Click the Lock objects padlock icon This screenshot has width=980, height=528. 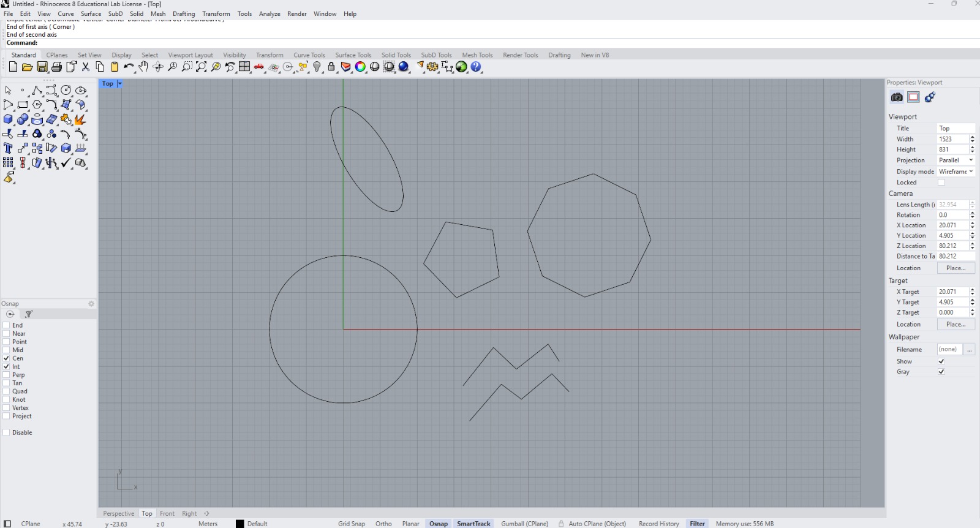[331, 67]
